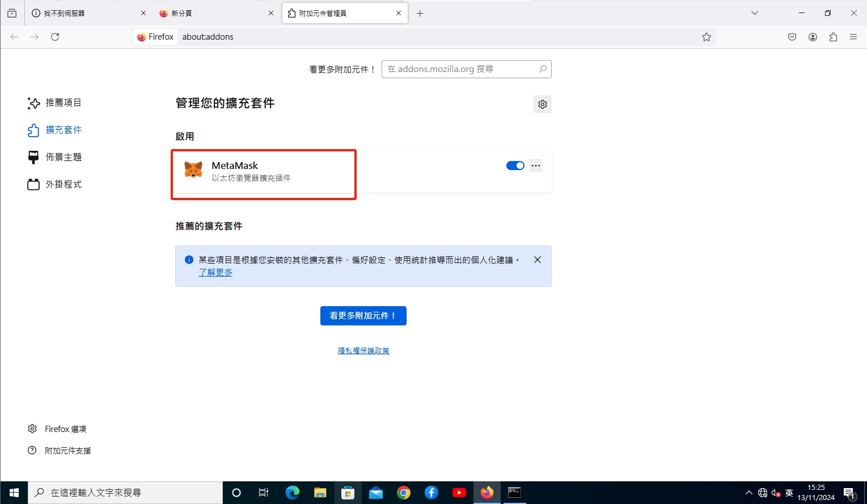This screenshot has height=504, width=867.
Task: Switch to the 新分頁 tab
Action: coord(216,13)
